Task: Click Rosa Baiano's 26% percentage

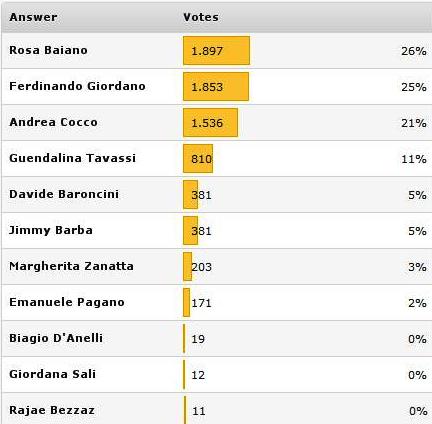Action: point(414,51)
